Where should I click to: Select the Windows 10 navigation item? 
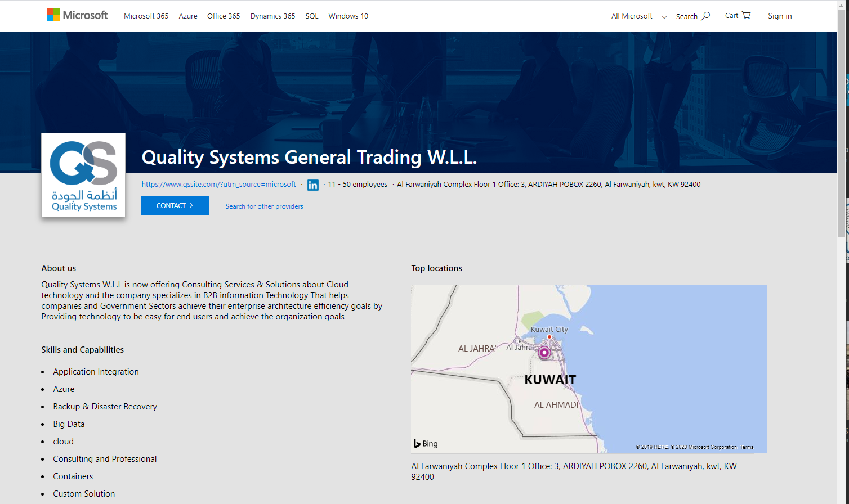click(348, 16)
